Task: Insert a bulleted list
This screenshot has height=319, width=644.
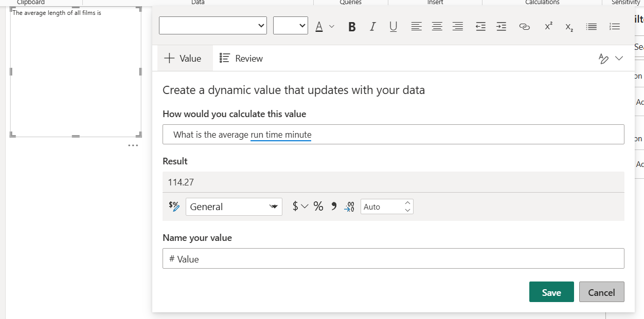Action: coord(592,27)
